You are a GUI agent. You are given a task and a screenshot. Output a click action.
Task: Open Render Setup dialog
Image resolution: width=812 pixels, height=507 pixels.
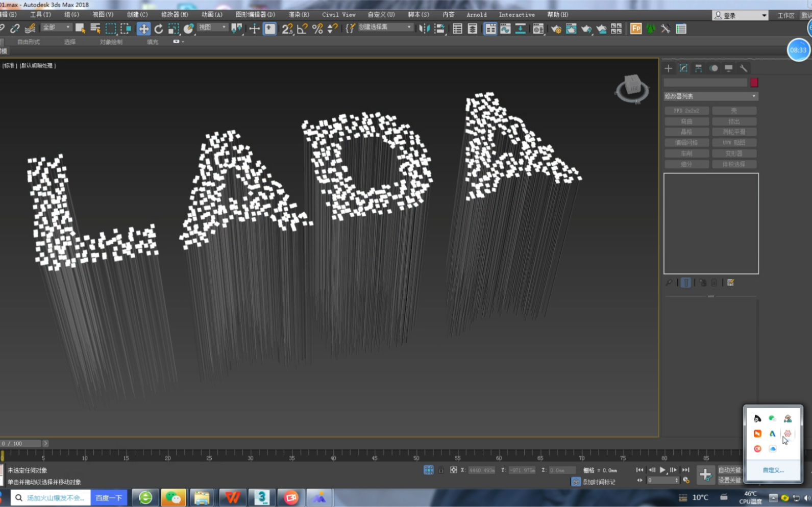[x=556, y=29]
